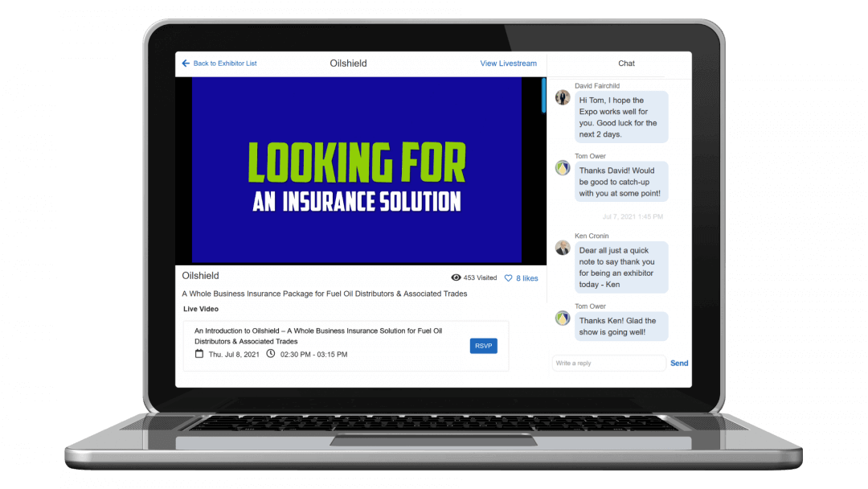Image resolution: width=868 pixels, height=489 pixels.
Task: Click the clock icon beside 02:30 PM
Action: coord(271,354)
